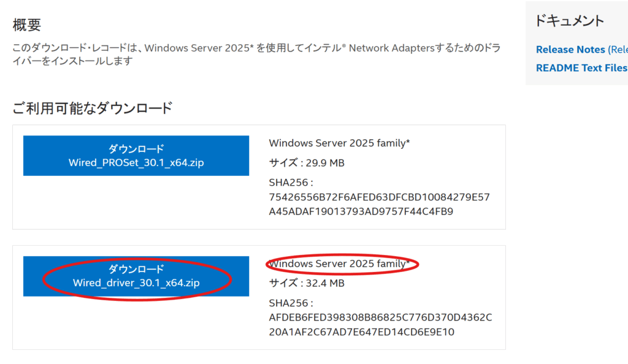The width and height of the screenshot is (628, 364).
Task: Click the SHA256 label above hash 75426556
Action: 291,183
